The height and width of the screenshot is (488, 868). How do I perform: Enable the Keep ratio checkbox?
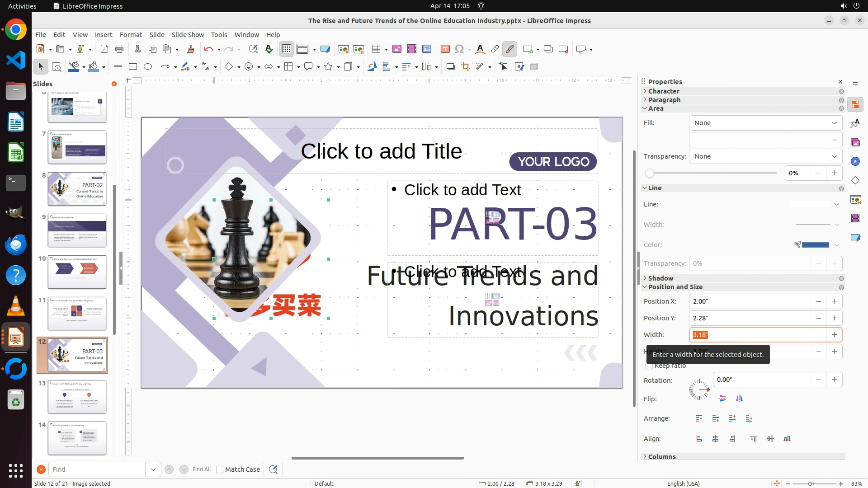pyautogui.click(x=649, y=366)
